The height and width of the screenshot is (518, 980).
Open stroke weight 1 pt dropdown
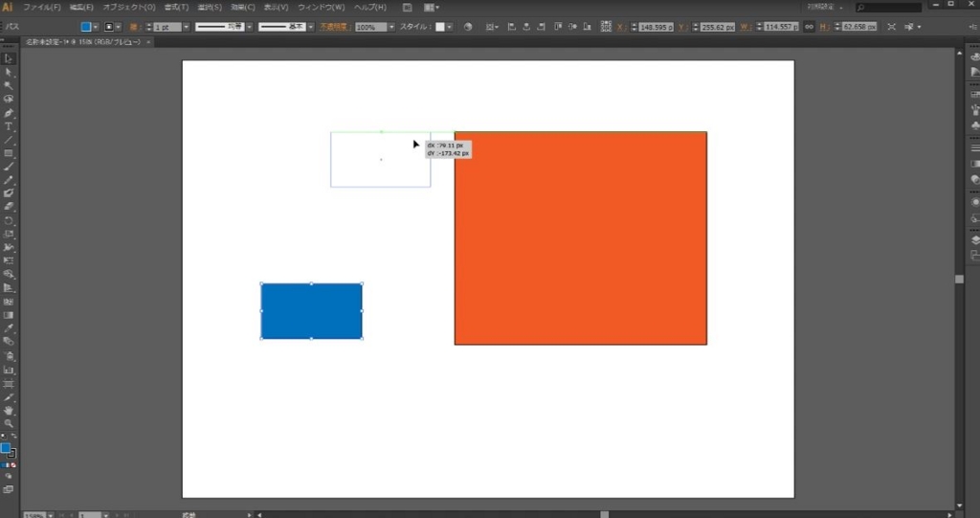pos(186,27)
